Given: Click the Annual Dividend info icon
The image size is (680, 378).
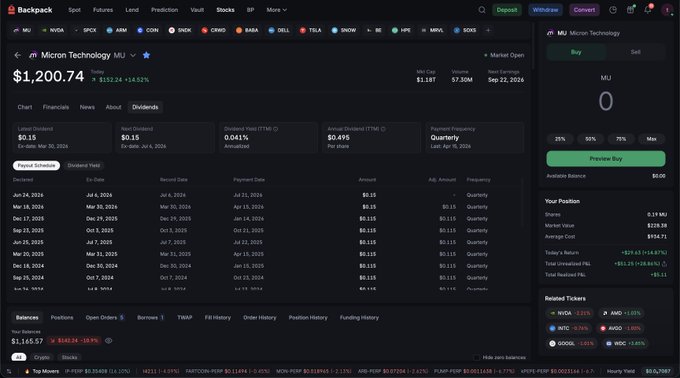Looking at the screenshot, I should tap(383, 129).
